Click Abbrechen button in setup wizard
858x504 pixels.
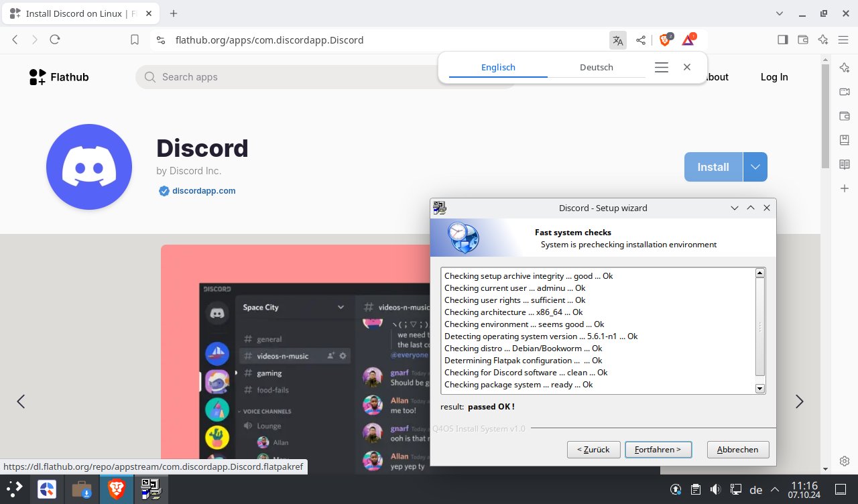pyautogui.click(x=737, y=450)
